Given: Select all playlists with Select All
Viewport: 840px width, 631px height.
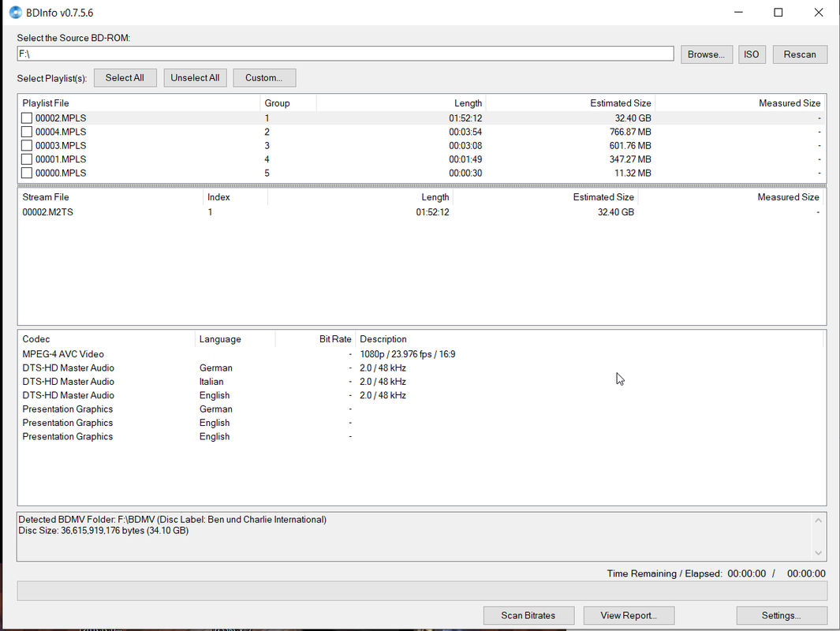Looking at the screenshot, I should 125,77.
